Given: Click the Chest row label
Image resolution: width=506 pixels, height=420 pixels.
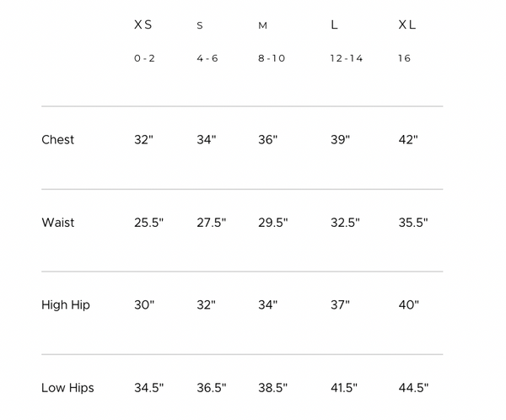Looking at the screenshot, I should (x=57, y=140).
